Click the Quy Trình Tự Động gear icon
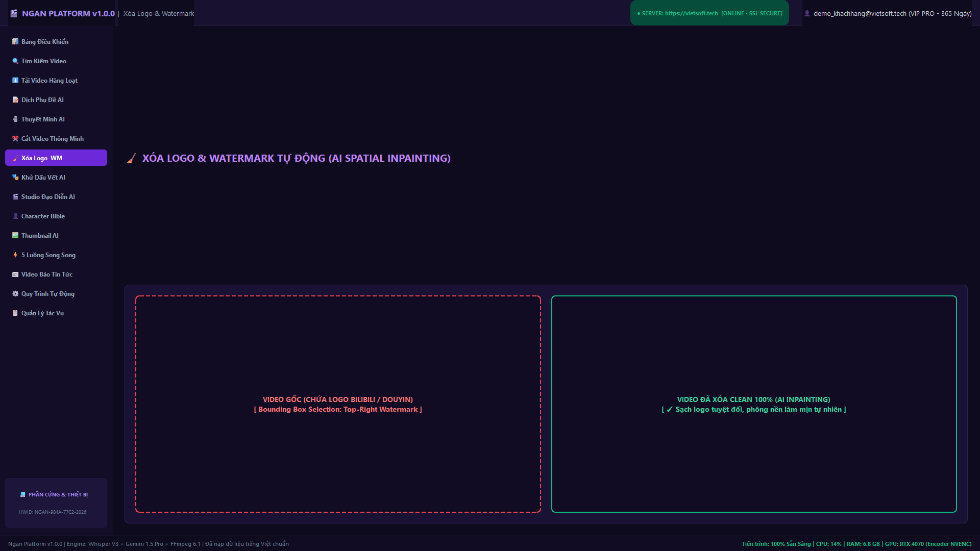This screenshot has width=980, height=551. [15, 294]
